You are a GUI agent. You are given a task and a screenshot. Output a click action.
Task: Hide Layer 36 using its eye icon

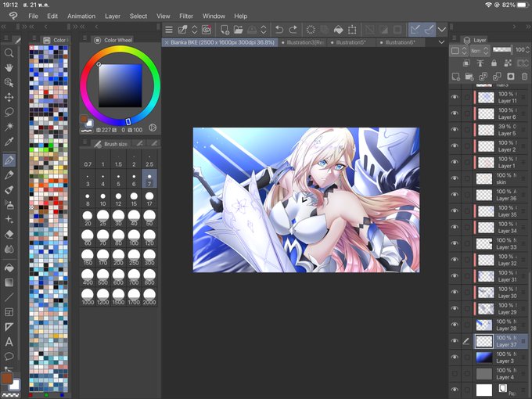455,195
